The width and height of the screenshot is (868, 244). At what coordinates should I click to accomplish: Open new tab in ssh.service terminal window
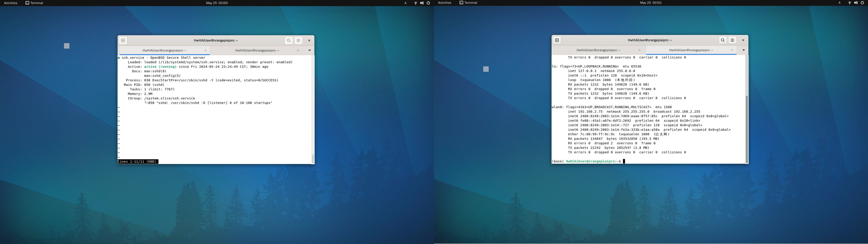pyautogui.click(x=123, y=40)
